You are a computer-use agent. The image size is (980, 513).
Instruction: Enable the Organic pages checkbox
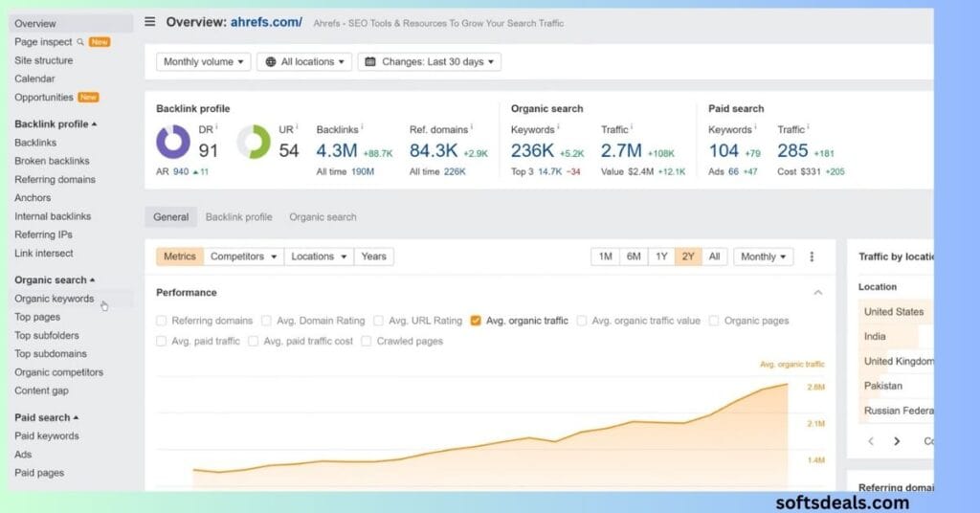714,321
